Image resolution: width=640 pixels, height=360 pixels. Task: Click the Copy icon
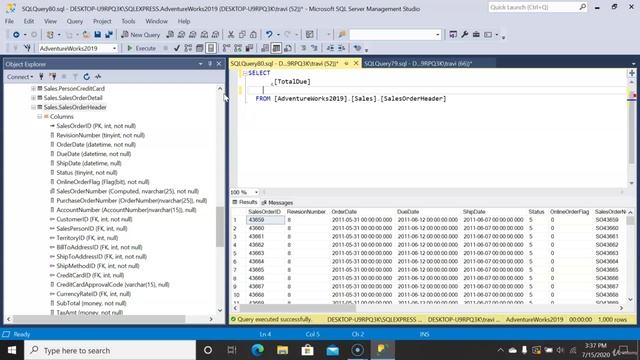click(242, 35)
